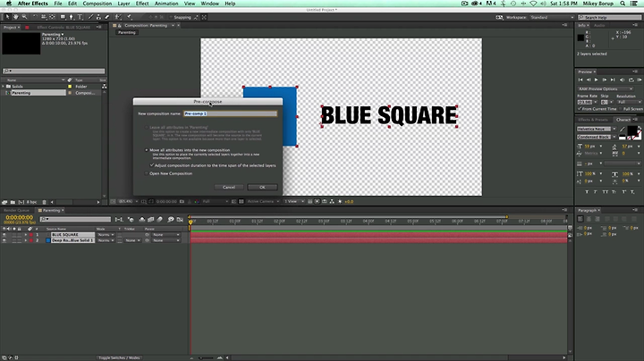Viewport: 644px width, 361px height.
Task: Enable Open New Composition checkbox
Action: (147, 173)
